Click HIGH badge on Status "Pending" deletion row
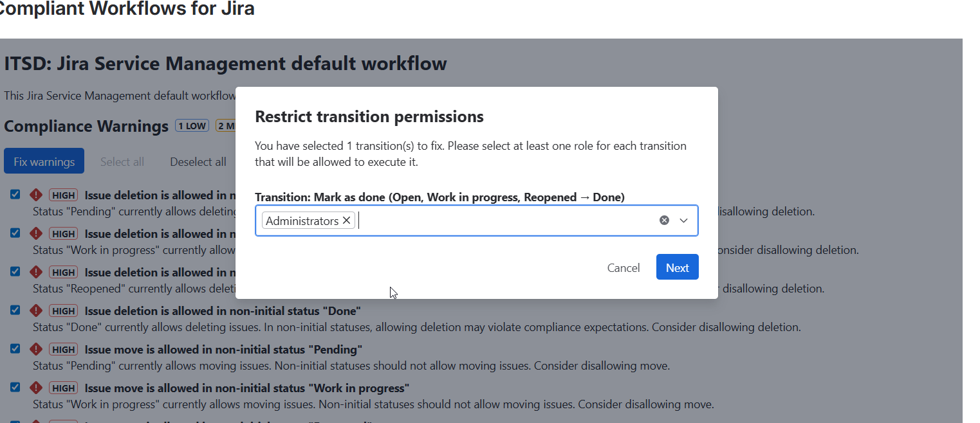The image size is (980, 423). point(64,195)
